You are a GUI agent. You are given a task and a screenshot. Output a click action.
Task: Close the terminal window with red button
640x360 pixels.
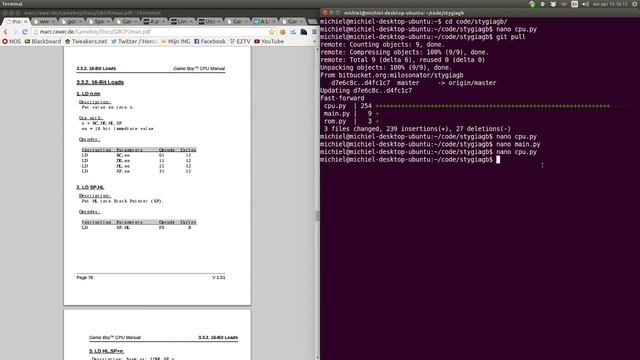click(x=325, y=13)
